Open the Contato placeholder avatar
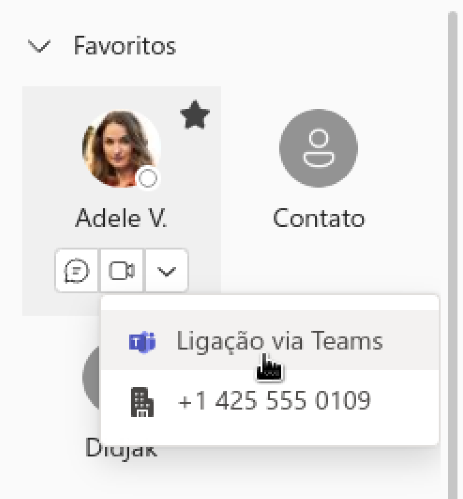463x499 pixels. pos(318,148)
